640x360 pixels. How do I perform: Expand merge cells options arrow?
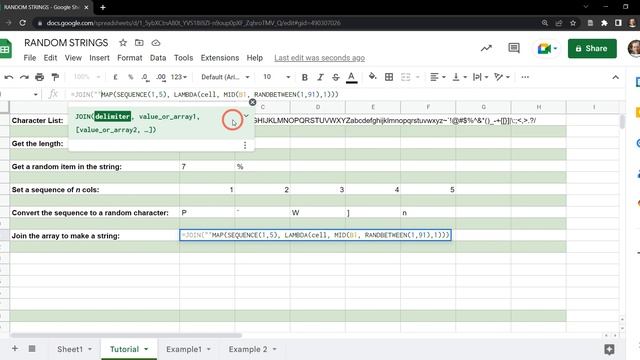[417, 77]
